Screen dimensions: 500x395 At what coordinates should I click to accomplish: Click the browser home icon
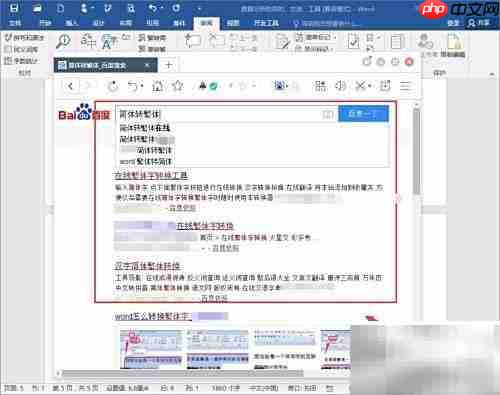pyautogui.click(x=157, y=86)
